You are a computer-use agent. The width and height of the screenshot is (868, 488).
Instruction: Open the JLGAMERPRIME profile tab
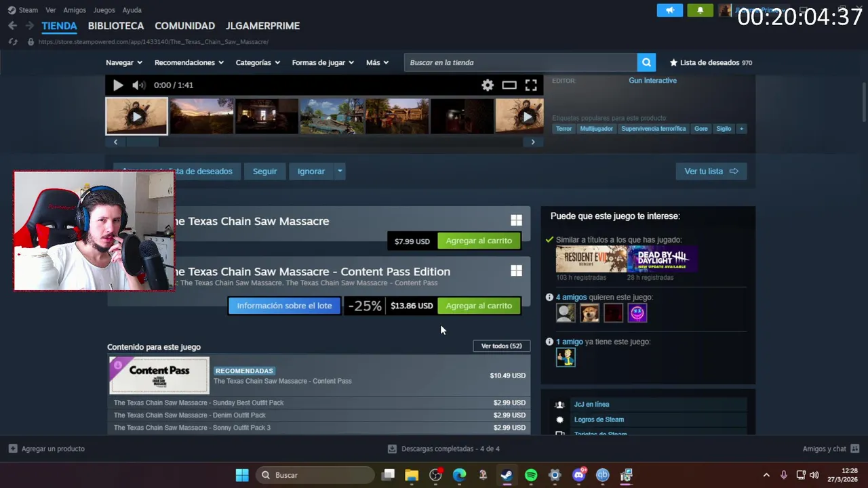(262, 26)
